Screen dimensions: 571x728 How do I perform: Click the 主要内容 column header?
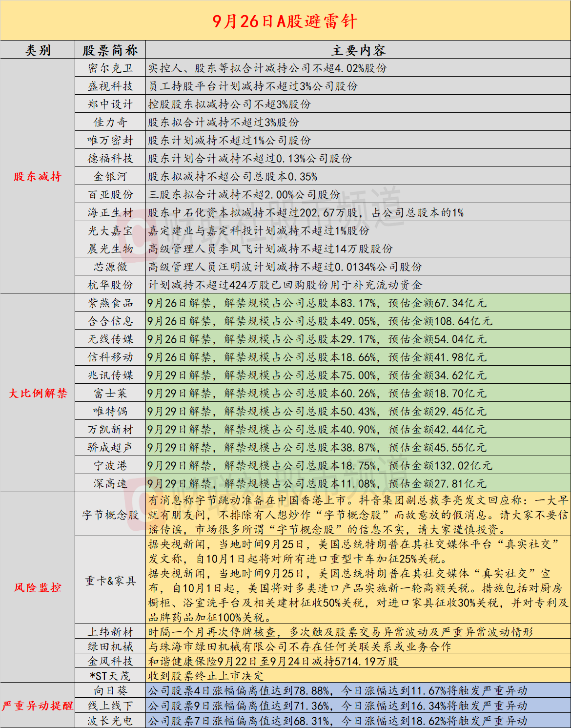coord(358,50)
